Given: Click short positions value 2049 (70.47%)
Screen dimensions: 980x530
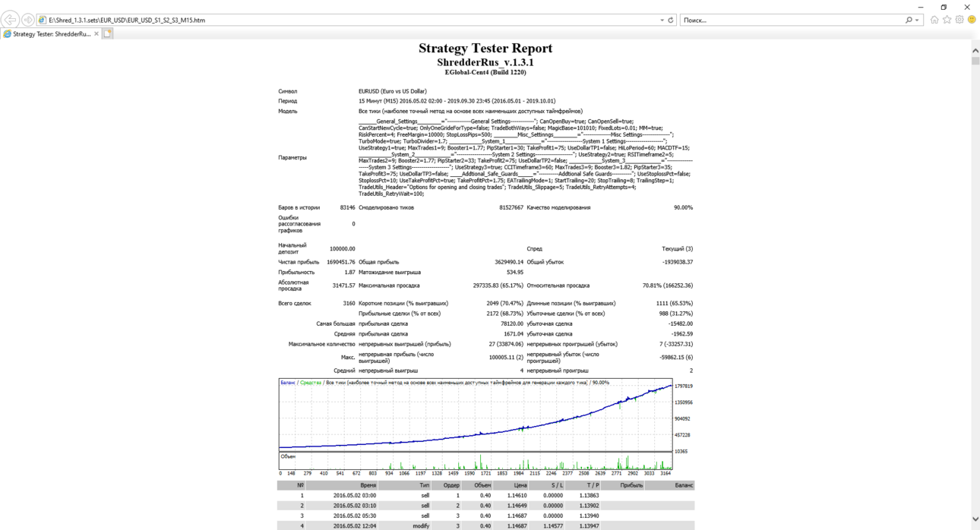Looking at the screenshot, I should (x=505, y=303).
